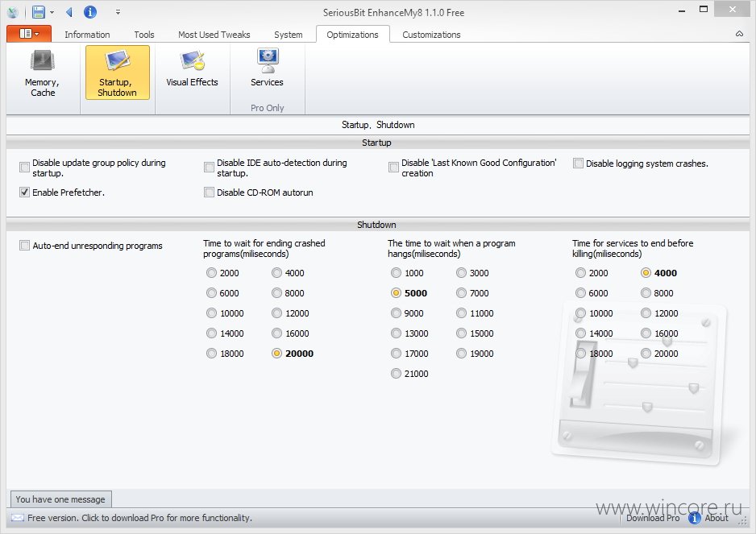756x534 pixels.
Task: Choose 12000 for ending crashed programs
Action: 276,313
